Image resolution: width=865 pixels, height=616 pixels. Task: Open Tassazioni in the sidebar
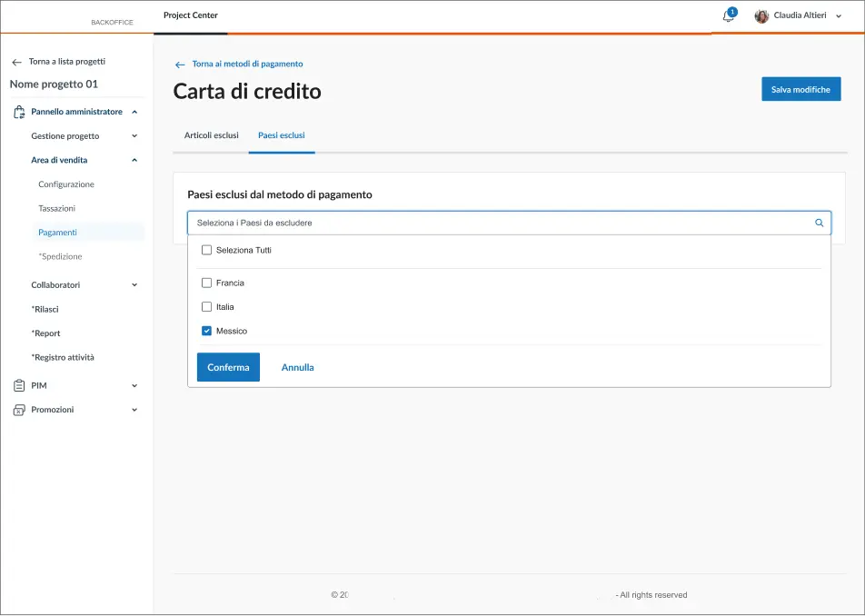point(56,208)
